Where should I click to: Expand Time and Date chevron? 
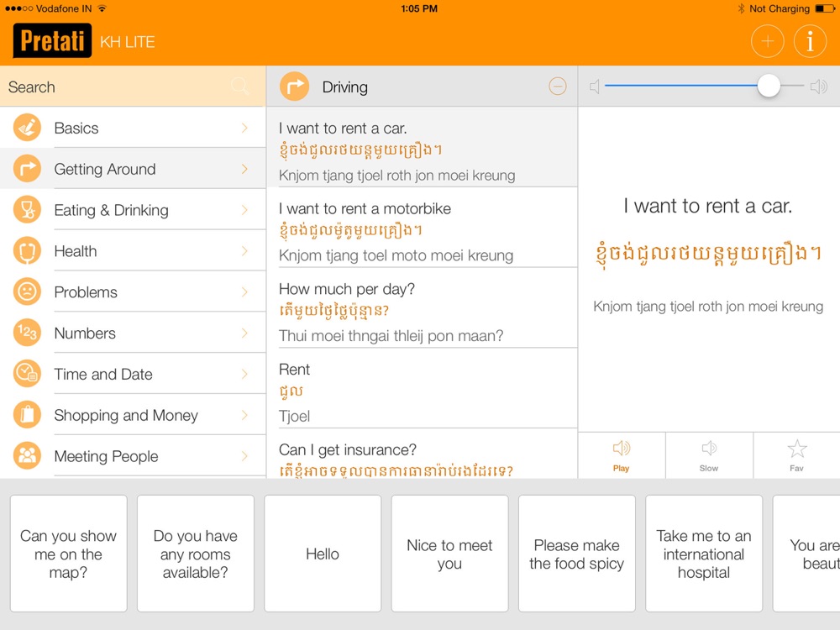tap(244, 374)
